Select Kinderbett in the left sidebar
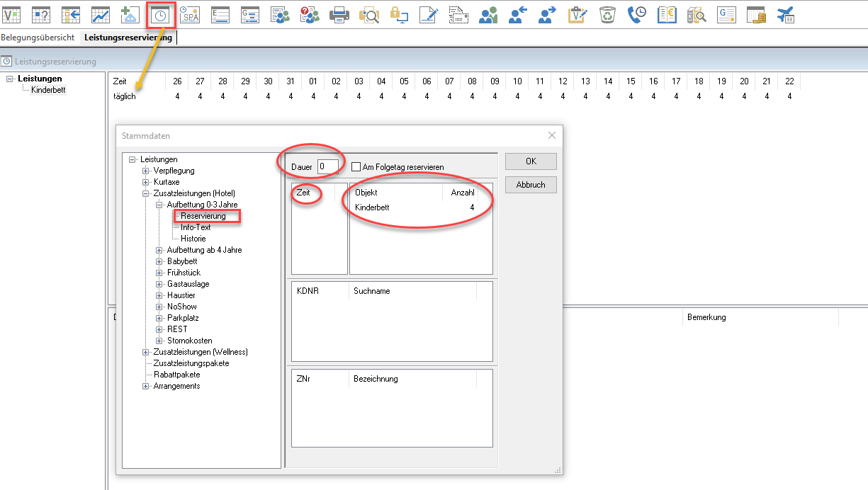 (x=48, y=90)
